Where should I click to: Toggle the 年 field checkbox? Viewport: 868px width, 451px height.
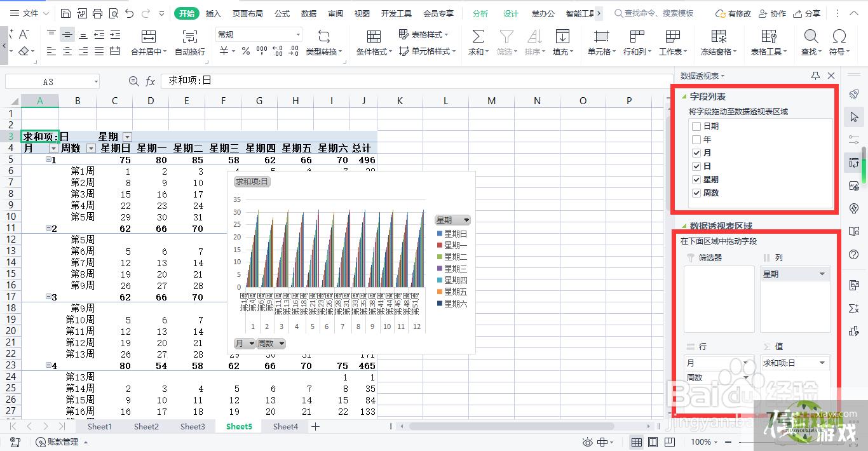(x=696, y=140)
